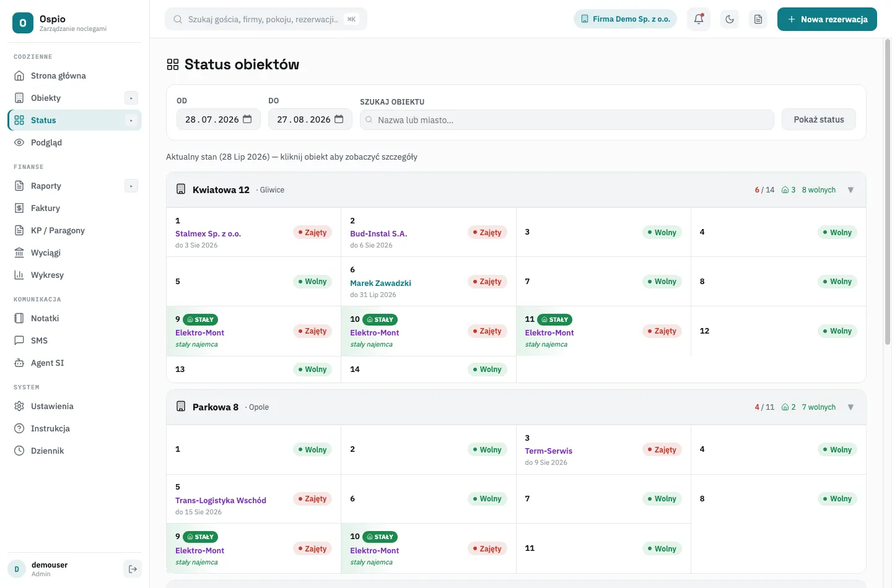The height and width of the screenshot is (588, 892).
Task: Collapse the Parkowa 8 section
Action: [850, 407]
